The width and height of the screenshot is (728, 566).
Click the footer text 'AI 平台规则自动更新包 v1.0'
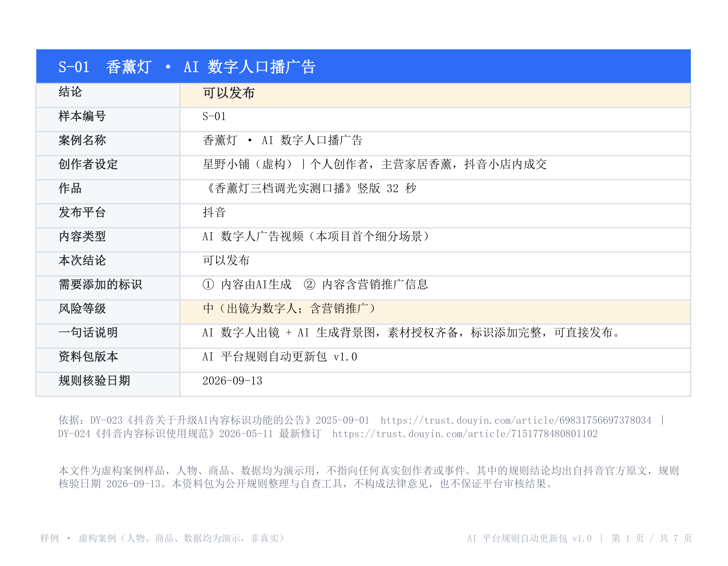pyautogui.click(x=529, y=538)
